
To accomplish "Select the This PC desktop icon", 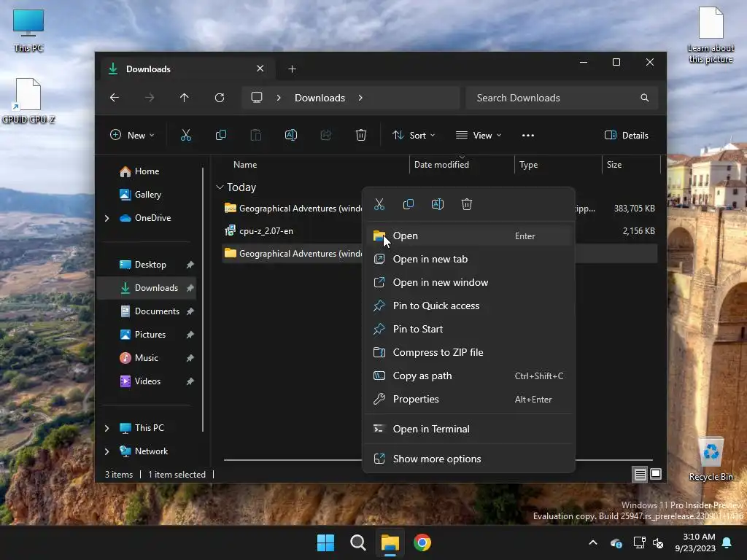I will (x=28, y=29).
